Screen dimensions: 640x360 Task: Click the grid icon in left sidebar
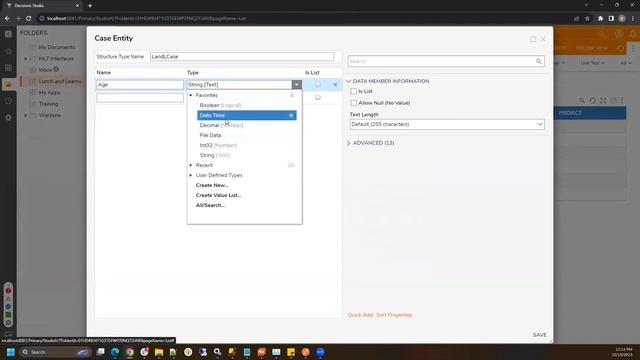click(8, 68)
